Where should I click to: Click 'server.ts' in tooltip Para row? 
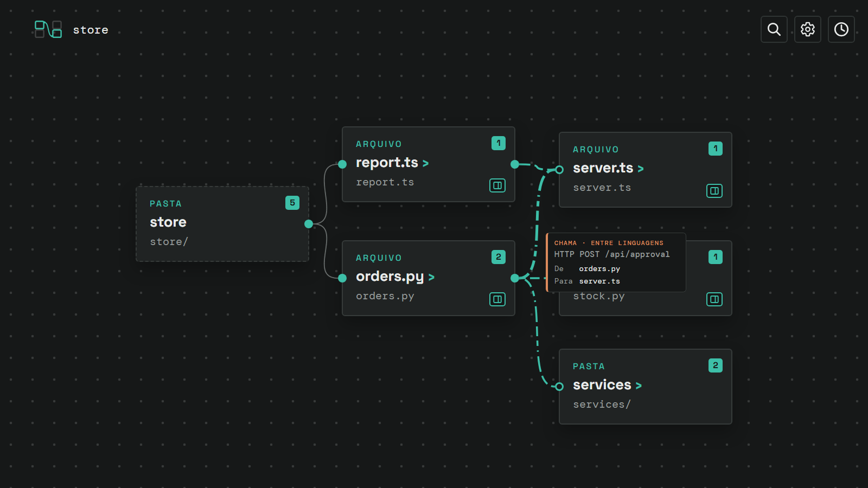pyautogui.click(x=599, y=281)
